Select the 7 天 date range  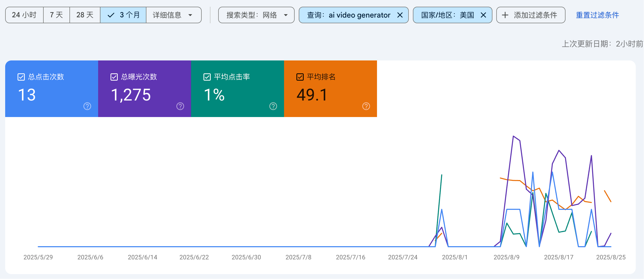(x=57, y=15)
